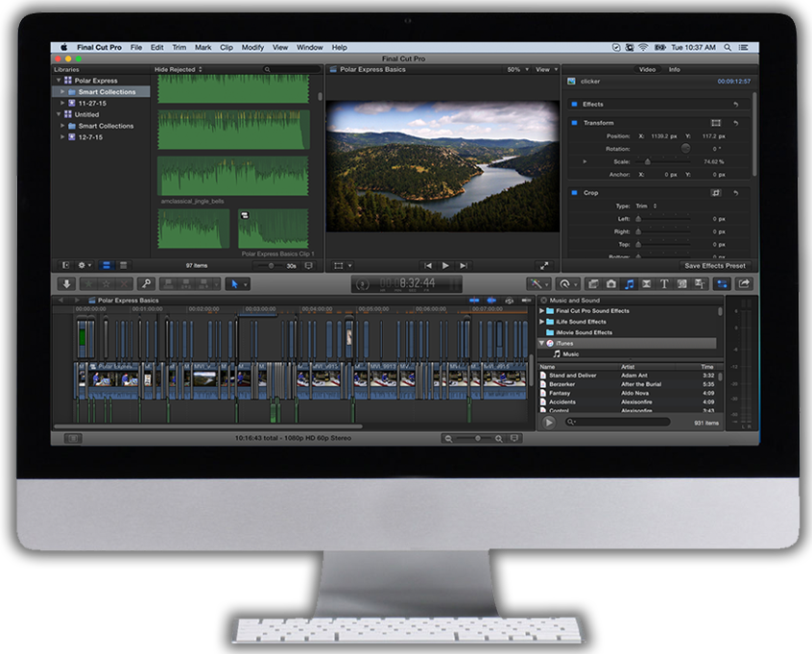
Task: Switch to the Info inspector tab
Action: tap(674, 69)
